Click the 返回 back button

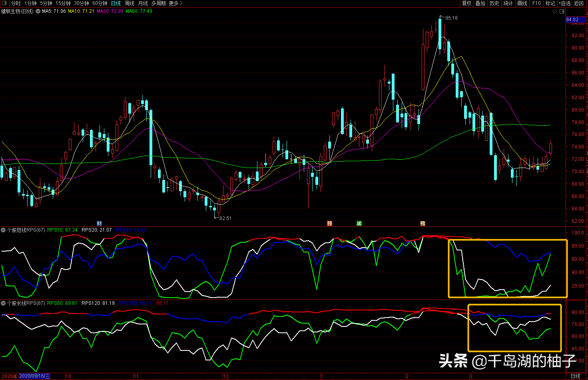click(579, 3)
